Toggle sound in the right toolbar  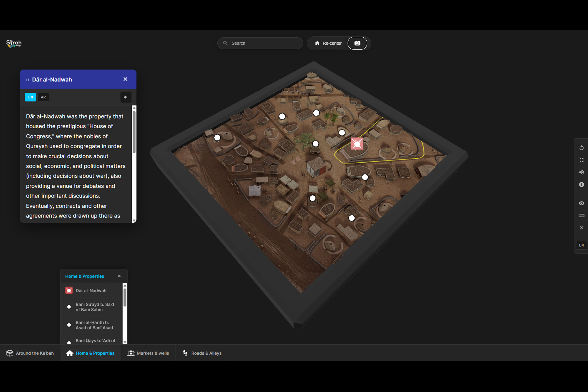[x=581, y=172]
